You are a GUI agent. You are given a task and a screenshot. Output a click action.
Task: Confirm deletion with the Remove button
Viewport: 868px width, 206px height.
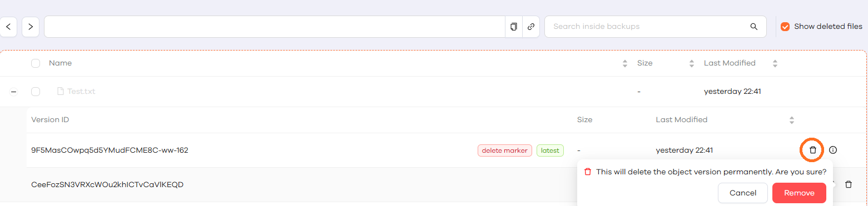point(799,193)
